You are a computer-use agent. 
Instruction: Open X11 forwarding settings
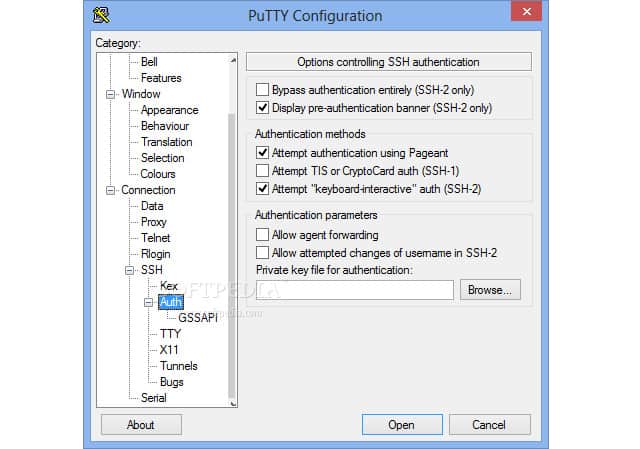click(169, 350)
